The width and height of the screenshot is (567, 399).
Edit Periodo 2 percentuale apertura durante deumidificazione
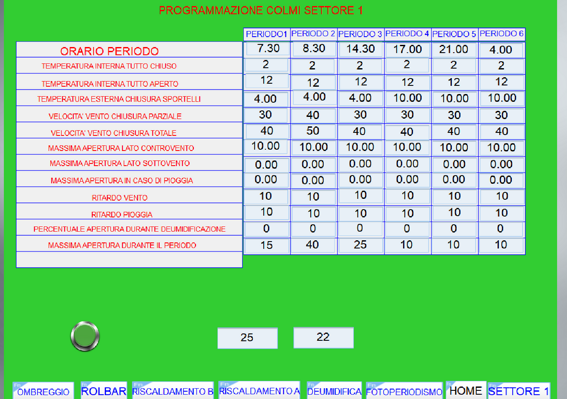tap(314, 229)
